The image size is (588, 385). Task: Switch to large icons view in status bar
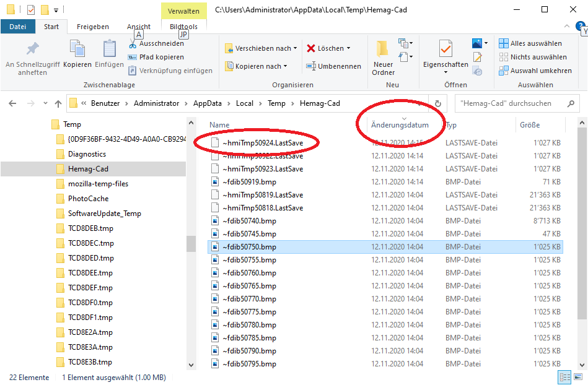579,377
